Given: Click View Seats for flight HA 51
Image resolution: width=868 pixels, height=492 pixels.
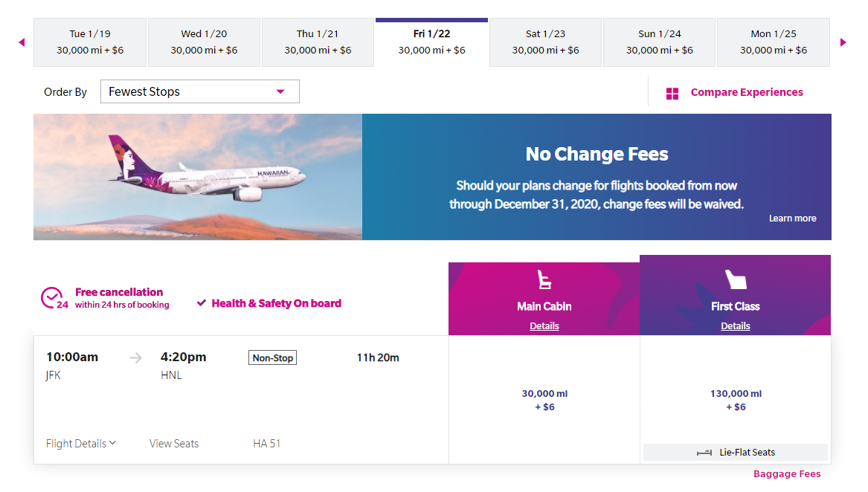Looking at the screenshot, I should click(173, 443).
